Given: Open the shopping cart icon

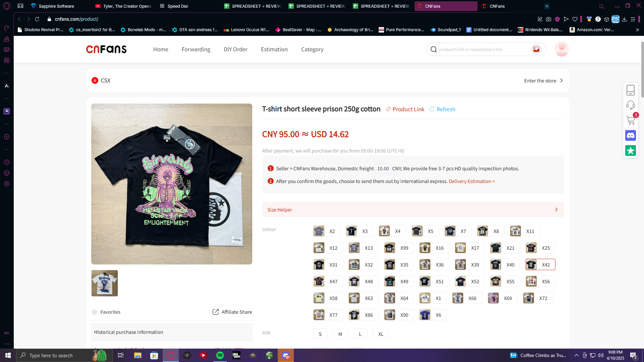Looking at the screenshot, I should coord(631,120).
